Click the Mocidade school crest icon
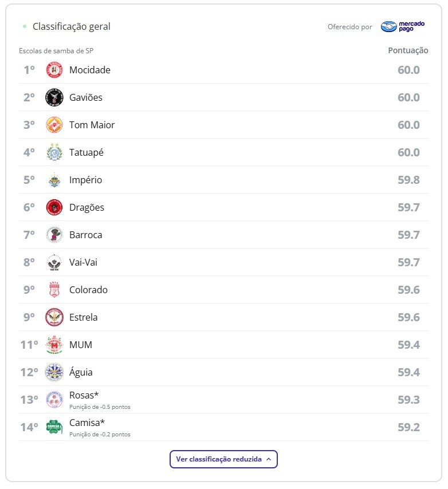Image resolution: width=448 pixels, height=489 pixels. pos(54,70)
